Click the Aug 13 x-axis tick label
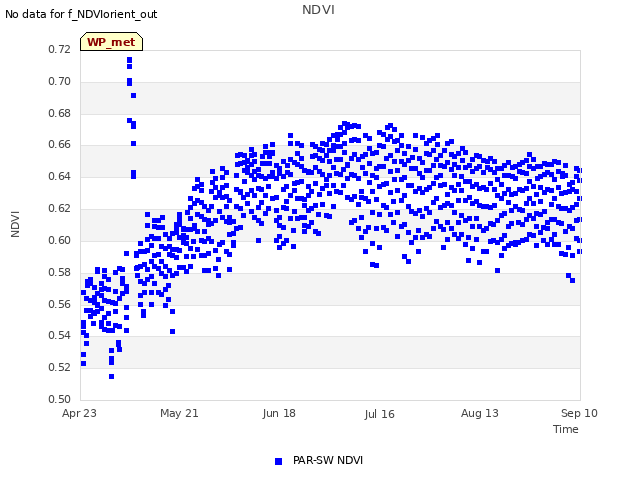640x480 pixels. point(480,413)
